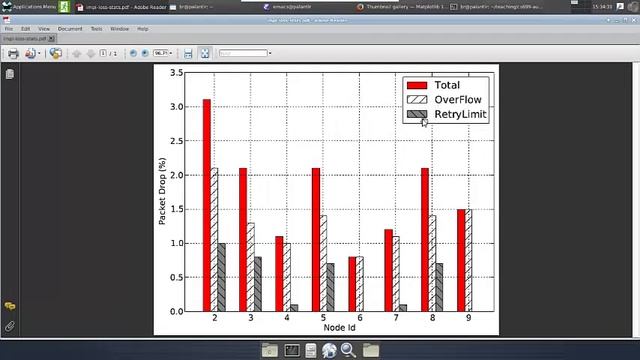Image resolution: width=640 pixels, height=360 pixels.
Task: Click the red Total bar for node 2
Action: pyautogui.click(x=207, y=205)
